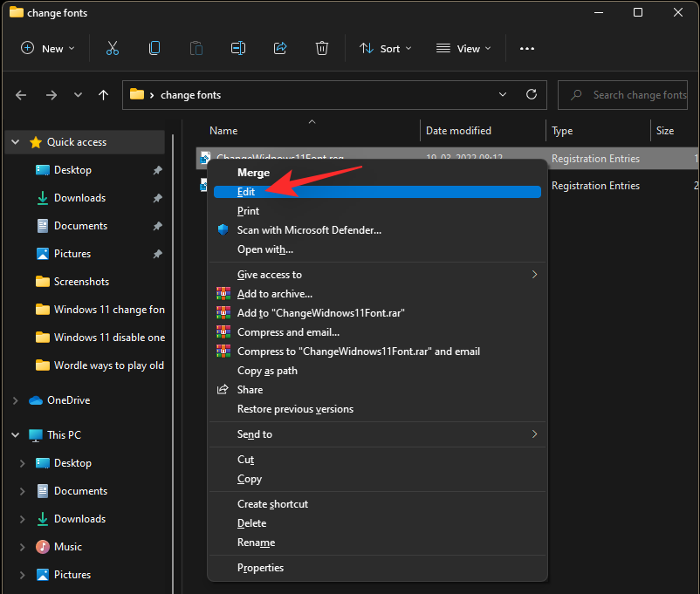This screenshot has height=594, width=700.
Task: Select Add to "ChangeWidnows11Font.rar"
Action: (x=377, y=313)
